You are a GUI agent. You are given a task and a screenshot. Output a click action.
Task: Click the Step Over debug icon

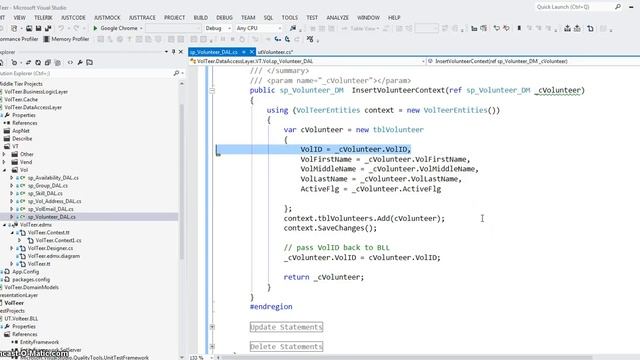[287, 39]
